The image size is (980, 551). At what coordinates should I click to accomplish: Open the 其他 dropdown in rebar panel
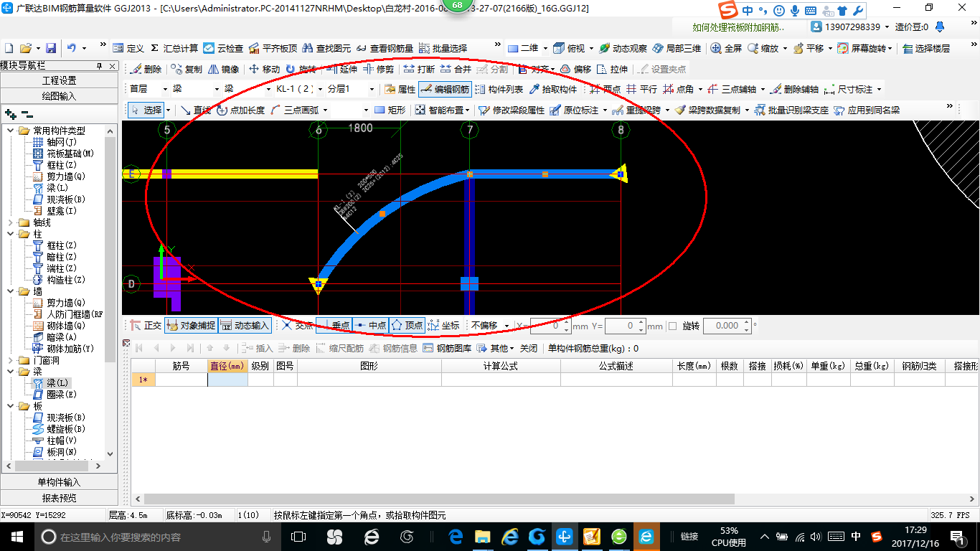(x=497, y=348)
